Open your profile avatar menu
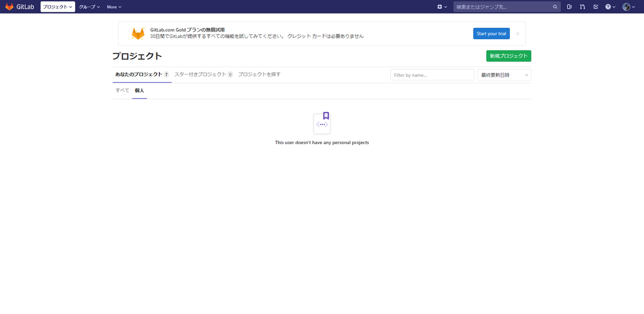 tap(626, 6)
